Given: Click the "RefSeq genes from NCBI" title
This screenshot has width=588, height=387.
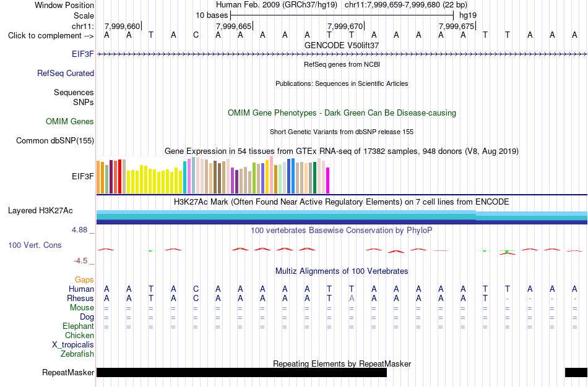Looking at the screenshot, I should coord(342,64).
